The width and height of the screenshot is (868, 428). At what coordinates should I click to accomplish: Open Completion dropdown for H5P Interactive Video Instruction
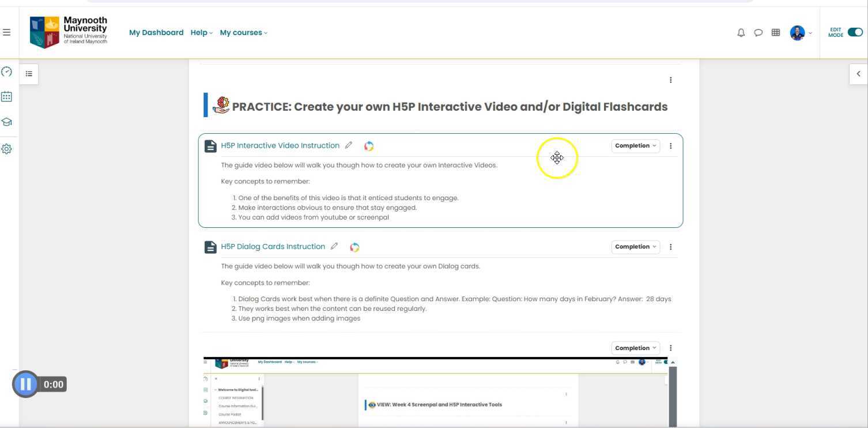[636, 146]
